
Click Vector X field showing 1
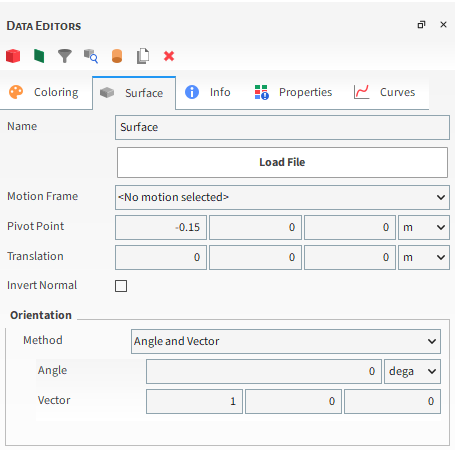(194, 401)
